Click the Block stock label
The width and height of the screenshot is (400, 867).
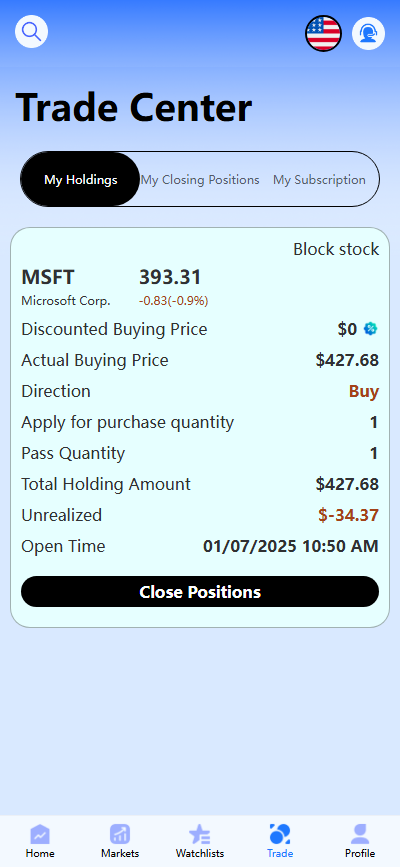[336, 249]
